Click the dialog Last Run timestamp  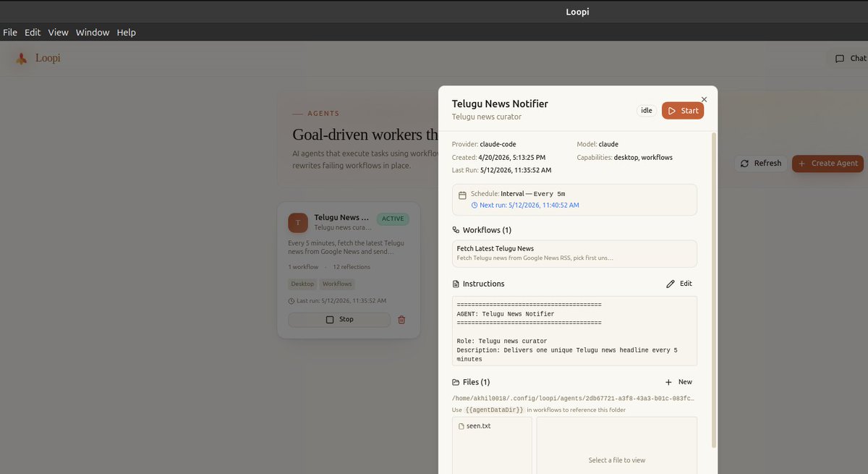click(516, 170)
